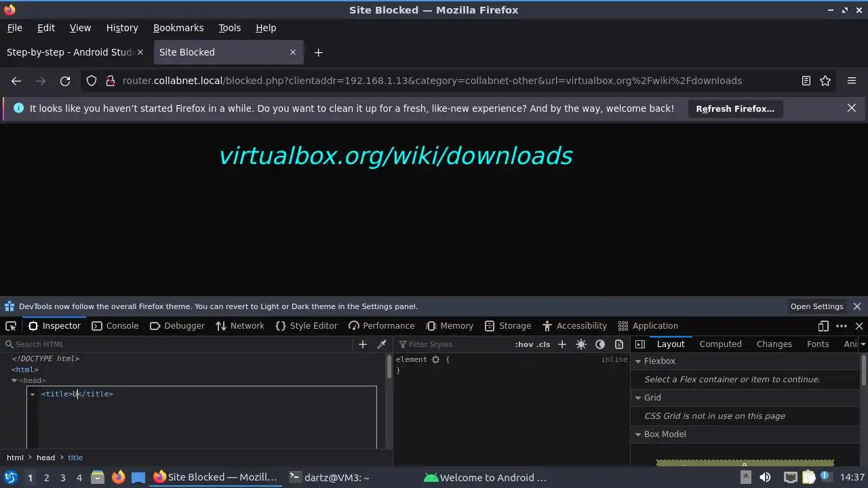The width and height of the screenshot is (868, 488).
Task: Open the History menu
Action: pos(122,28)
